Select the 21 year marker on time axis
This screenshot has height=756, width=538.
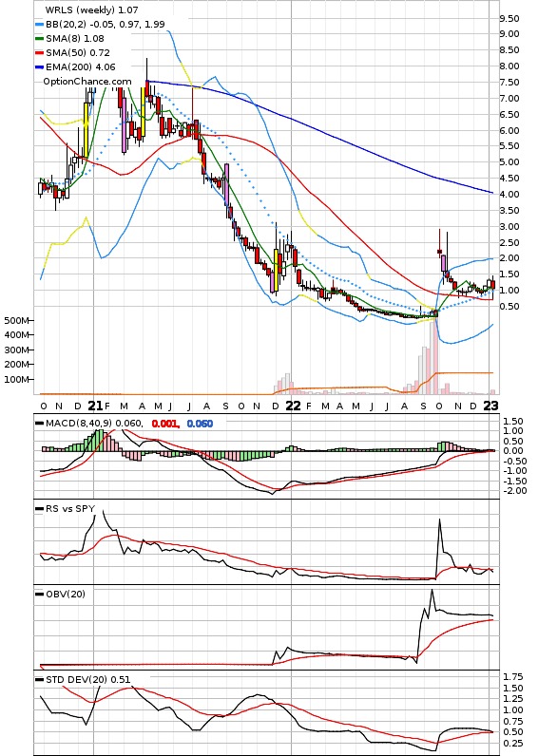[96, 406]
